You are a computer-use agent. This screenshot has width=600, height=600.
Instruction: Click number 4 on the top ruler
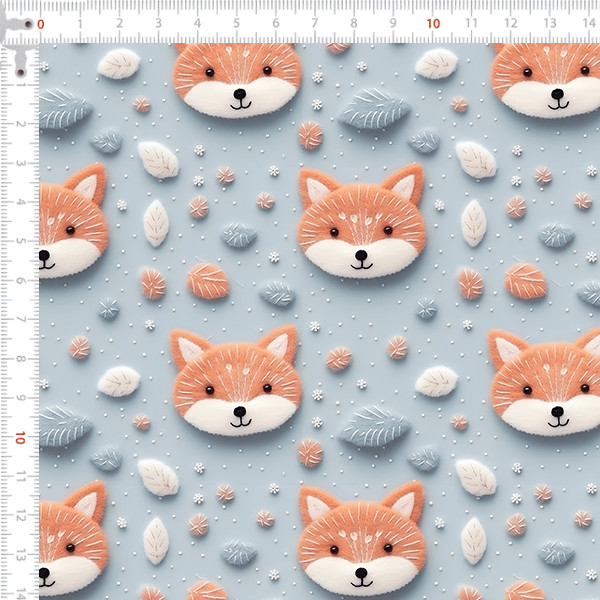tap(197, 24)
